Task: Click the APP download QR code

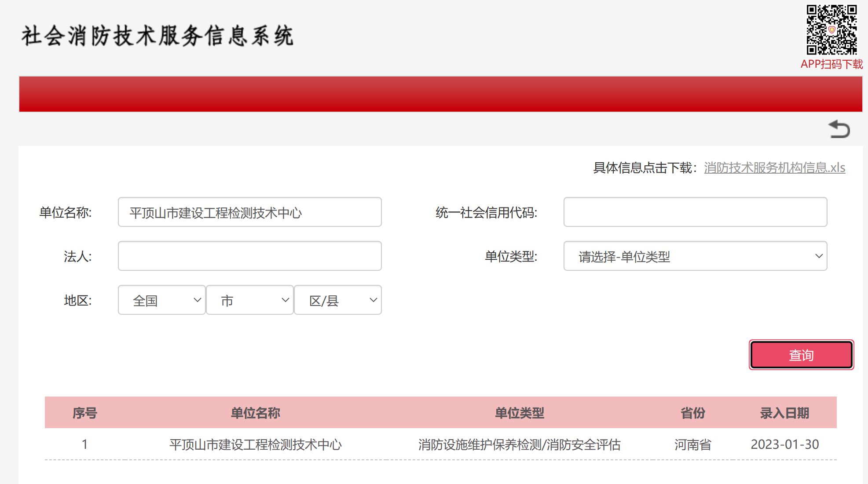Action: pos(831,29)
